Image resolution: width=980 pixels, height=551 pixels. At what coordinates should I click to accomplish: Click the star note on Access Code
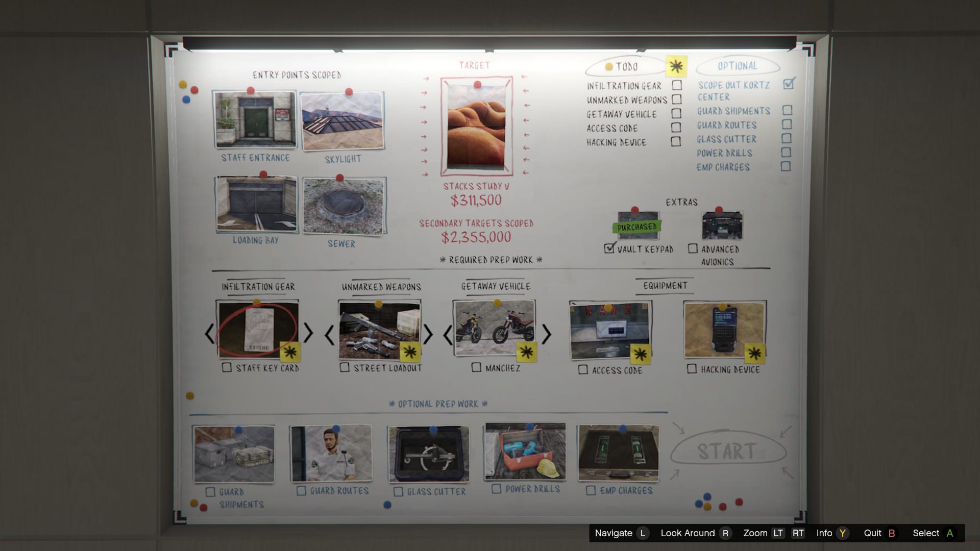click(x=641, y=355)
